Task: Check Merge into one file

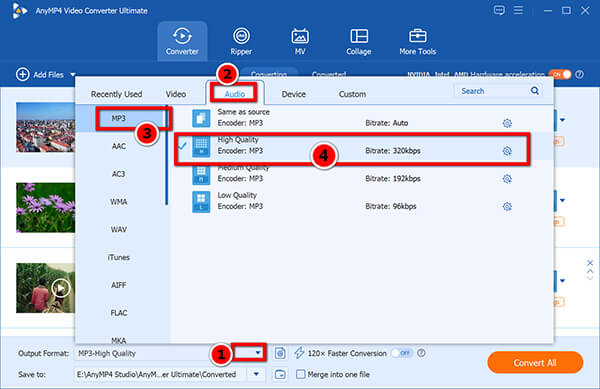Action: pos(301,374)
